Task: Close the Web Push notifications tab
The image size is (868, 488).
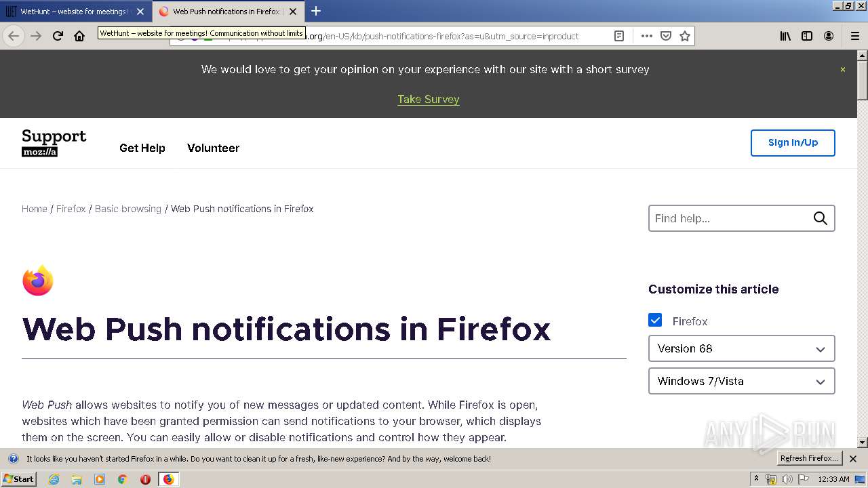Action: 293,12
